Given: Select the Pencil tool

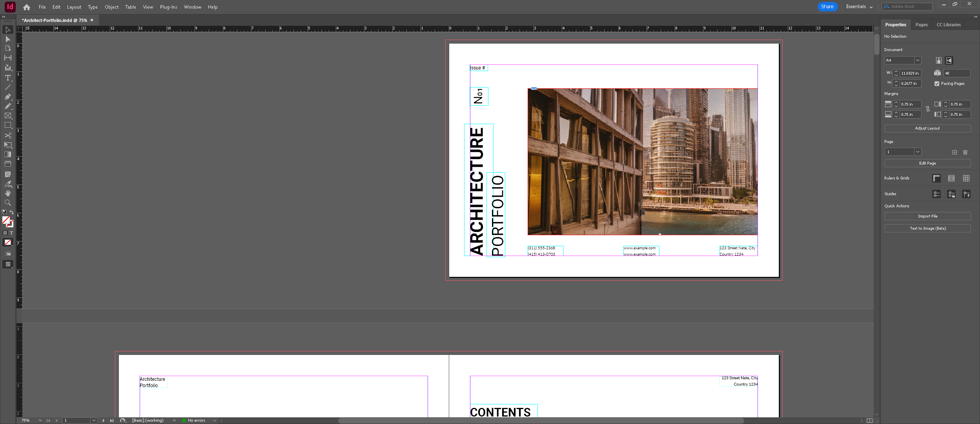Looking at the screenshot, I should point(8,106).
